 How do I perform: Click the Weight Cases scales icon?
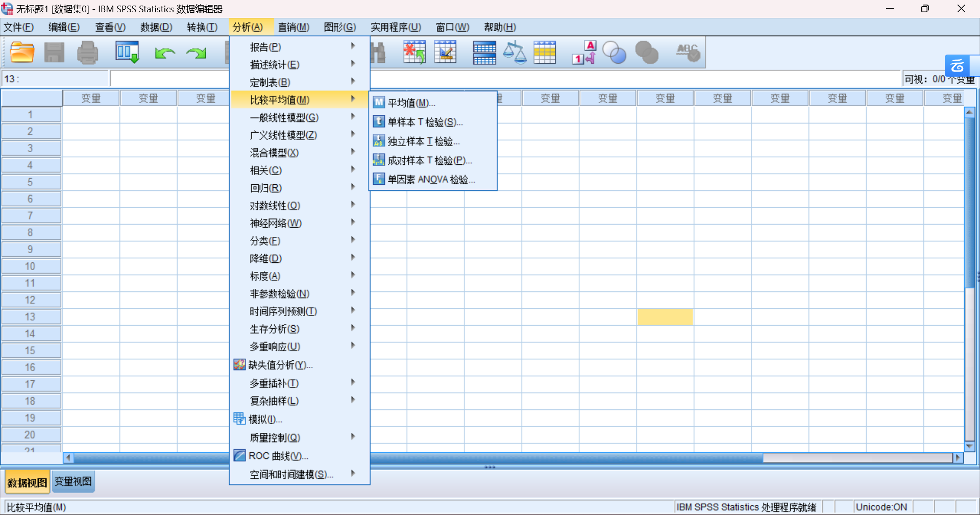point(514,52)
